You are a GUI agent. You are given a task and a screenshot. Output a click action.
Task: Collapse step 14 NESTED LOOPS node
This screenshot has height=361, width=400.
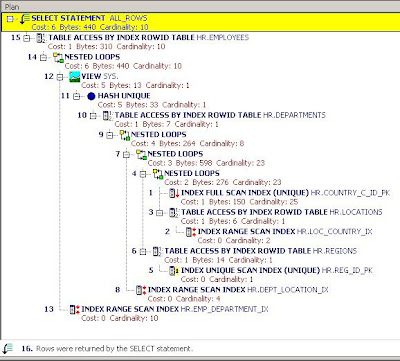click(43, 58)
